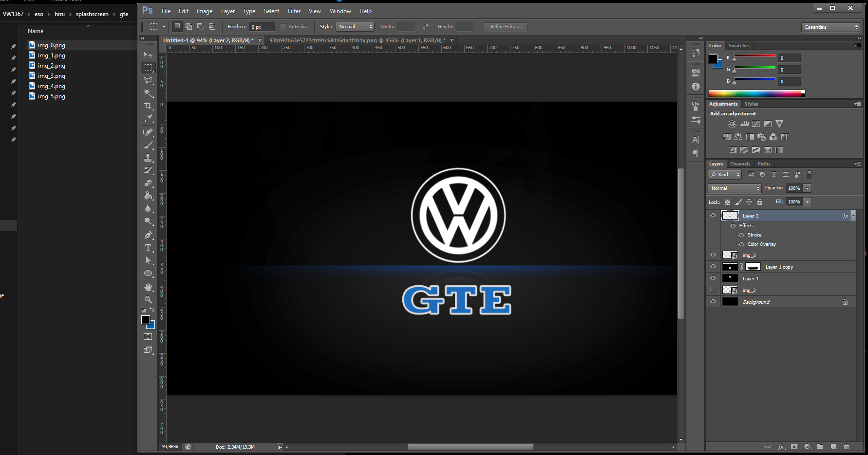Select img_4.png in the file list

pos(51,86)
